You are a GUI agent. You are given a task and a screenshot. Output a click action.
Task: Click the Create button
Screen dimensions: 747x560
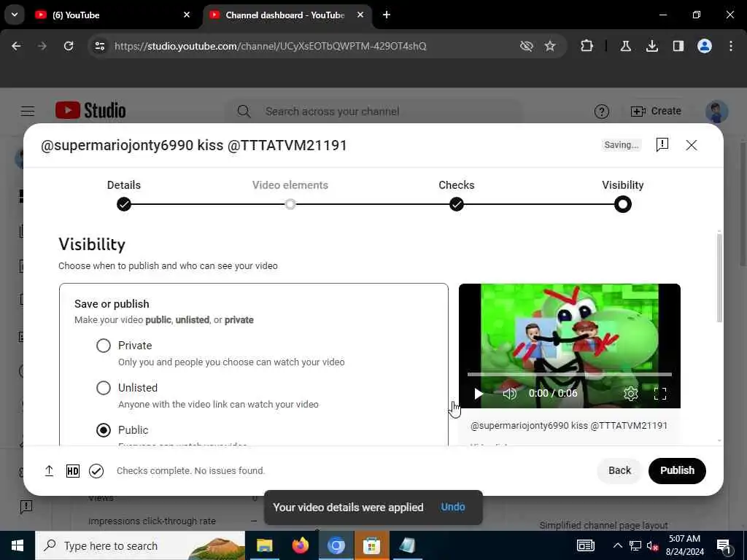coord(656,111)
